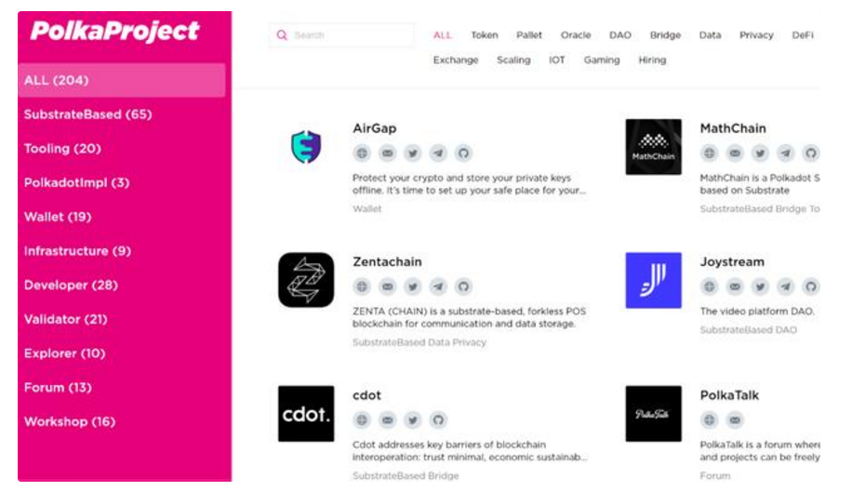Open the Validator (21) sidebar category
This screenshot has height=504, width=865.
66,319
